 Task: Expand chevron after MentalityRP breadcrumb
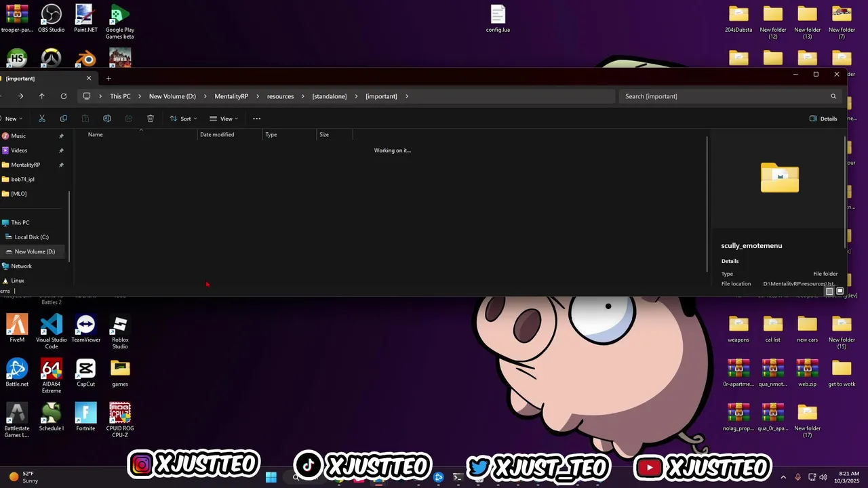pyautogui.click(x=258, y=96)
